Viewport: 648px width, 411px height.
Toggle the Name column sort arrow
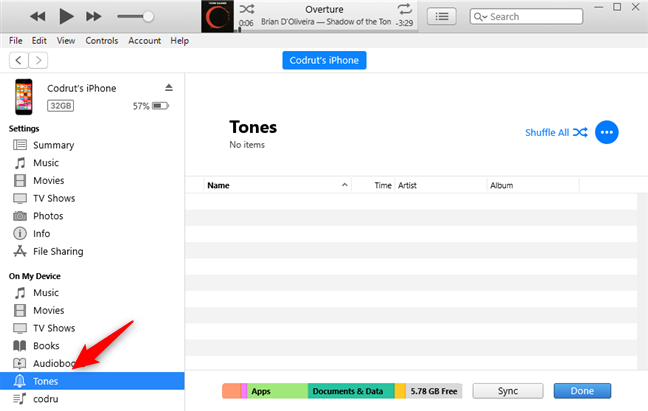click(344, 185)
